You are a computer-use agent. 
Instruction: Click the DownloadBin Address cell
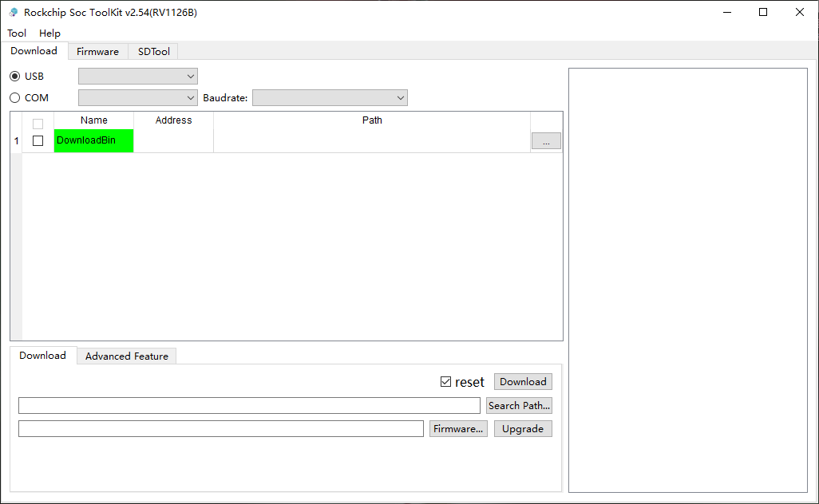(x=173, y=141)
